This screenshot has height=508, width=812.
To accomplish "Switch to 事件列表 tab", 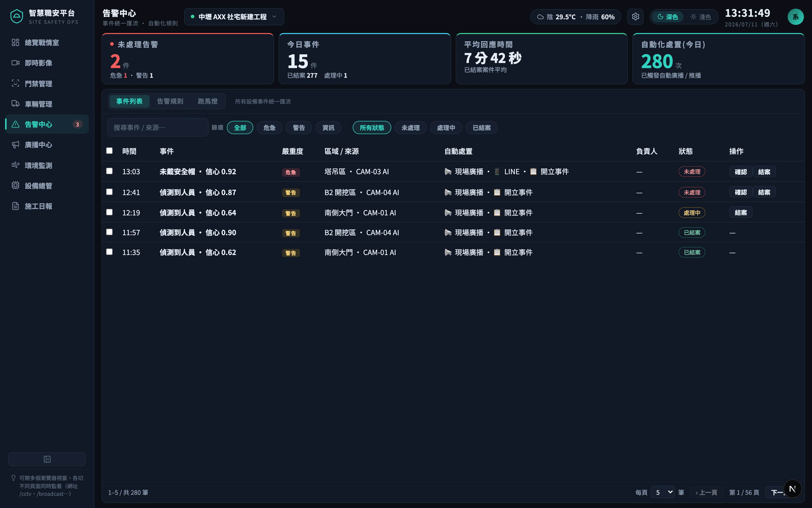I will pyautogui.click(x=129, y=101).
